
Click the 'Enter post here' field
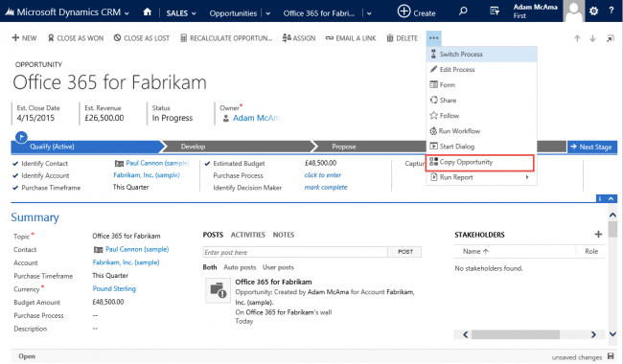click(x=295, y=252)
